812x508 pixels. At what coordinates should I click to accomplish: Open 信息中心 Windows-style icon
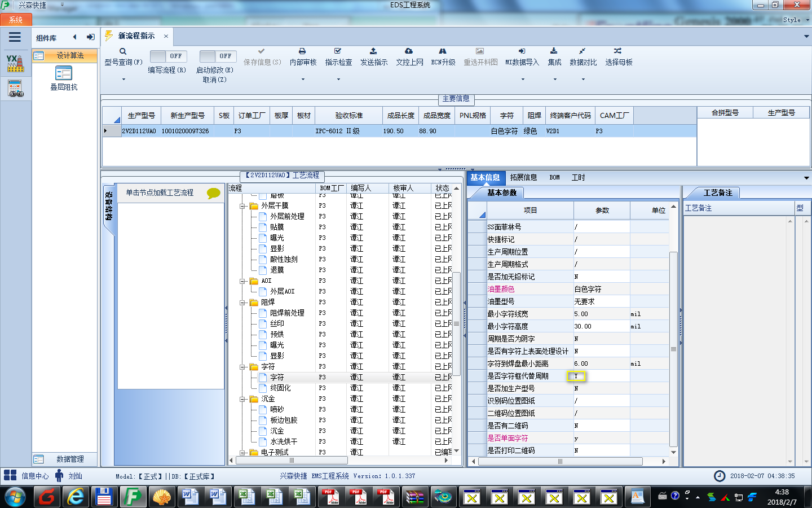pyautogui.click(x=10, y=475)
